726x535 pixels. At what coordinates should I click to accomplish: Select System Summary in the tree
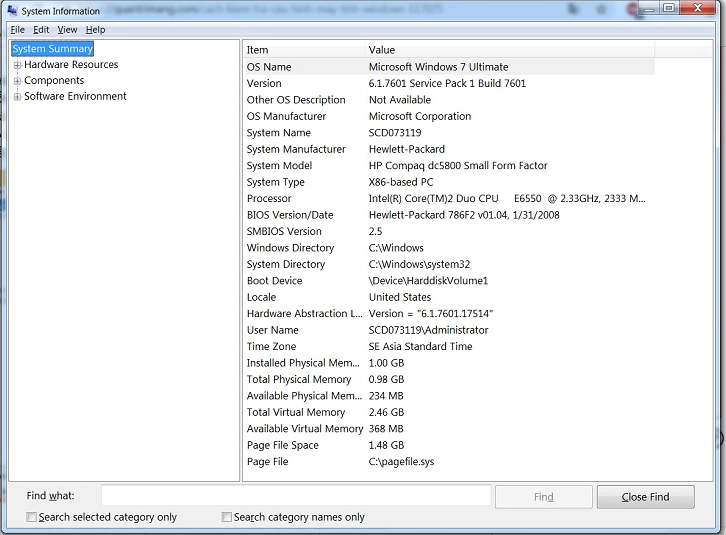click(52, 49)
